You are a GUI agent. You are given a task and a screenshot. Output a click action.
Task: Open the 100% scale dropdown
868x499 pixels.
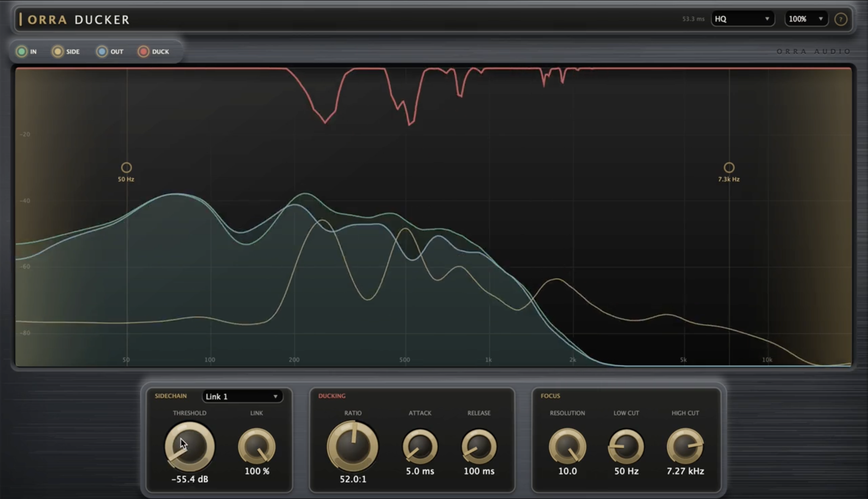coord(806,19)
